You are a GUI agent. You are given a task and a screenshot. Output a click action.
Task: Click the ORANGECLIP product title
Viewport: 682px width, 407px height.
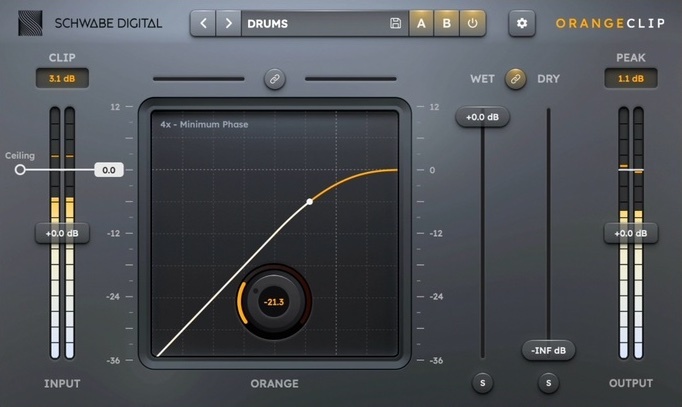610,23
